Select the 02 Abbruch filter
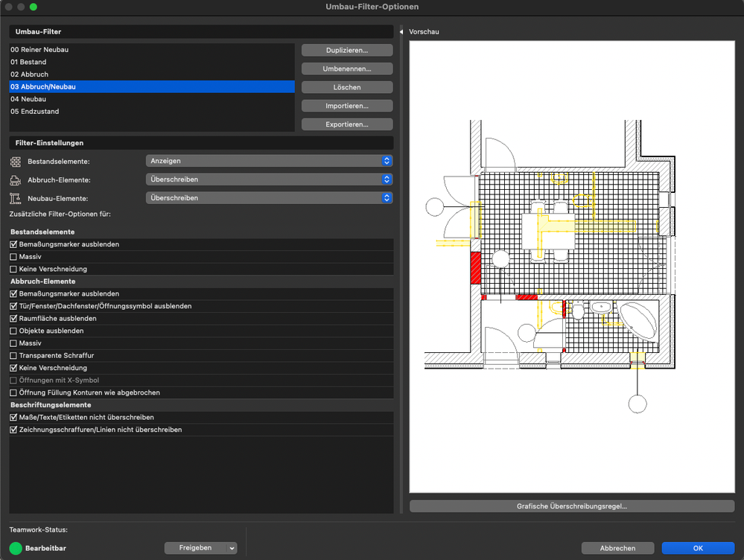This screenshot has height=560, width=744. (x=152, y=74)
